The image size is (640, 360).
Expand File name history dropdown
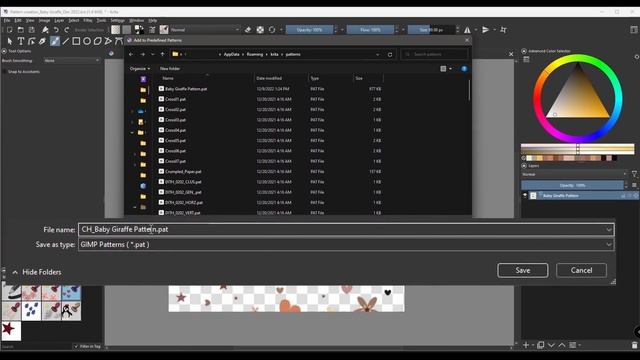(x=609, y=230)
